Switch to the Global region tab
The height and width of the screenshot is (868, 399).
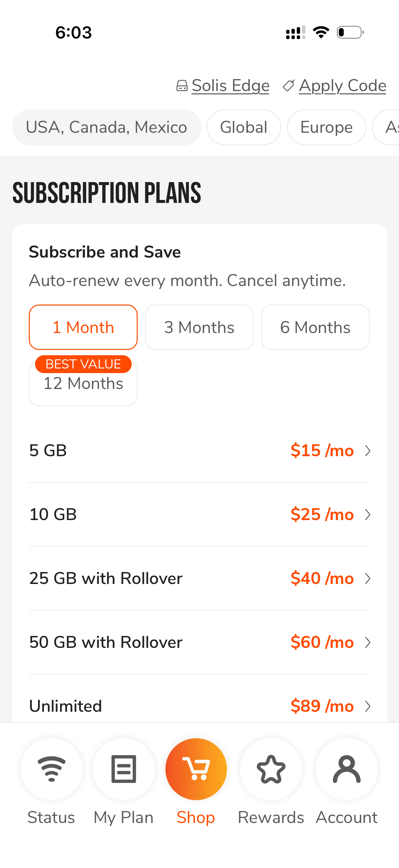tap(244, 127)
